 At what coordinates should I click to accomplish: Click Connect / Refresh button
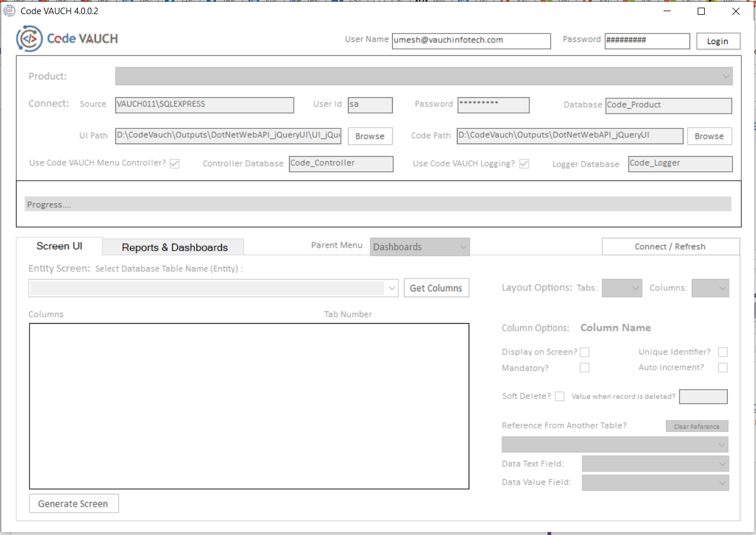pyautogui.click(x=670, y=247)
